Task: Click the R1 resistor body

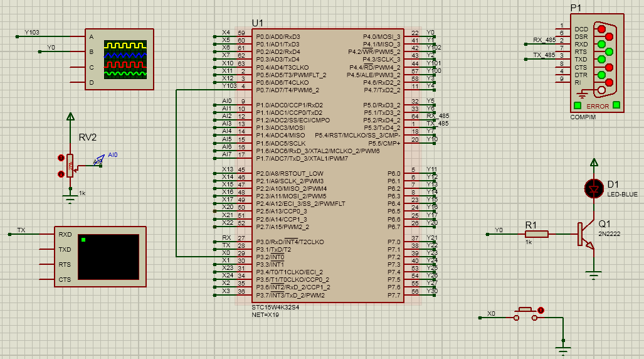Action: pos(537,234)
